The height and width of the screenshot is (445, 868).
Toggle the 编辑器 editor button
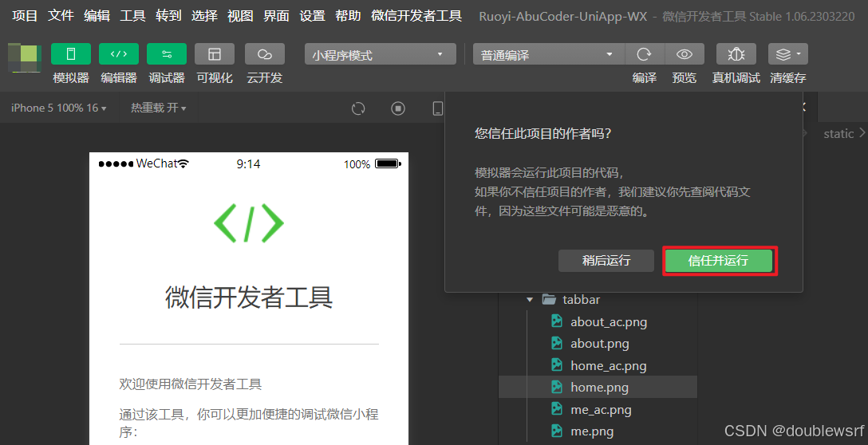click(118, 54)
